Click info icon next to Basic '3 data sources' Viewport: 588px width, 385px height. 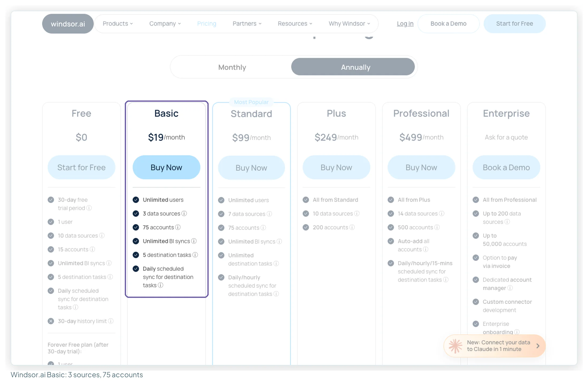coord(184,214)
